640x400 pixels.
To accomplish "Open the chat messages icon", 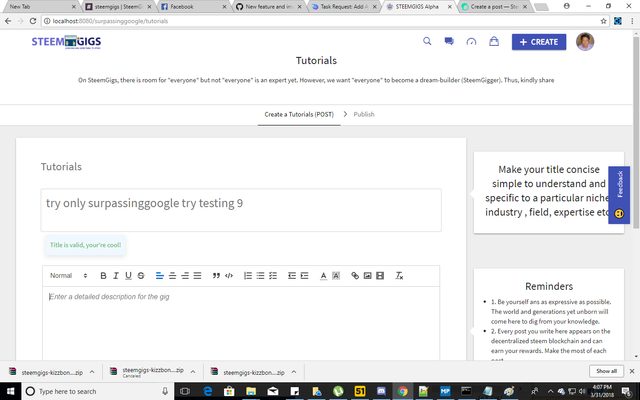I will 449,41.
